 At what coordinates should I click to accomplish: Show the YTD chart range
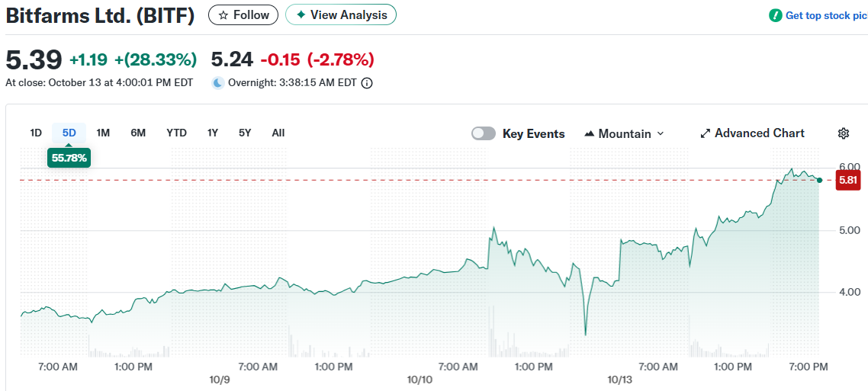pos(176,133)
